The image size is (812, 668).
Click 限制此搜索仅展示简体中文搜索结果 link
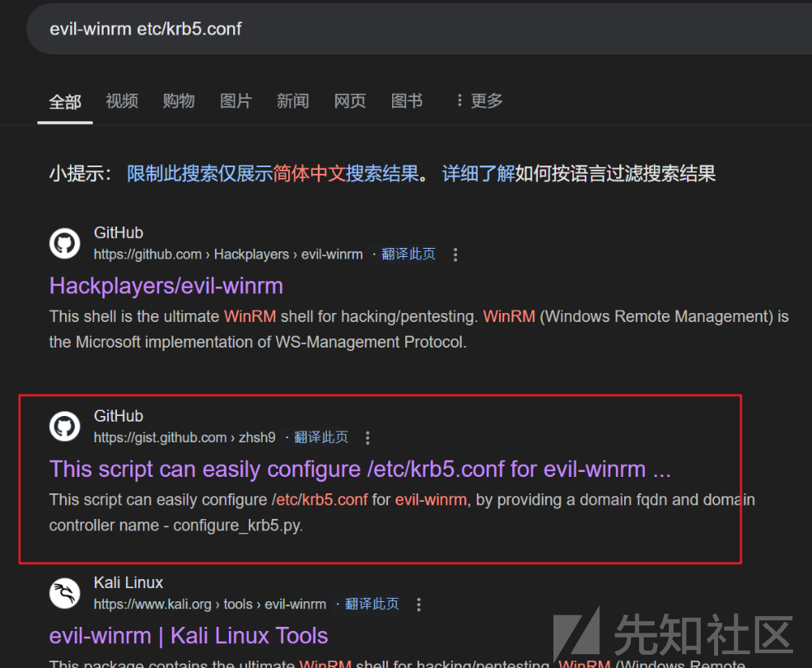point(273,174)
